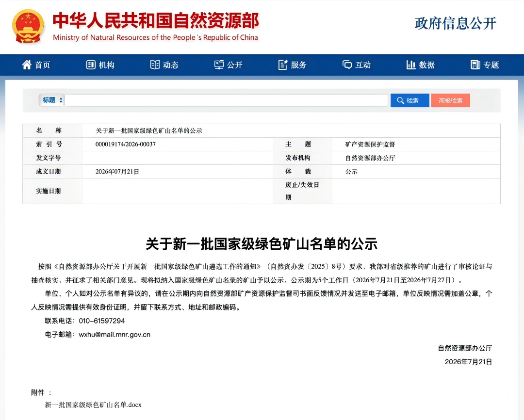Go to the 公开 section
This screenshot has height=420, width=524.
point(228,65)
